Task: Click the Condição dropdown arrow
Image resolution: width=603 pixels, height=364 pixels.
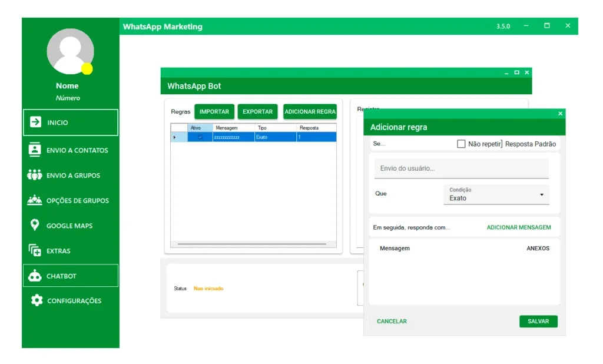Action: point(542,195)
